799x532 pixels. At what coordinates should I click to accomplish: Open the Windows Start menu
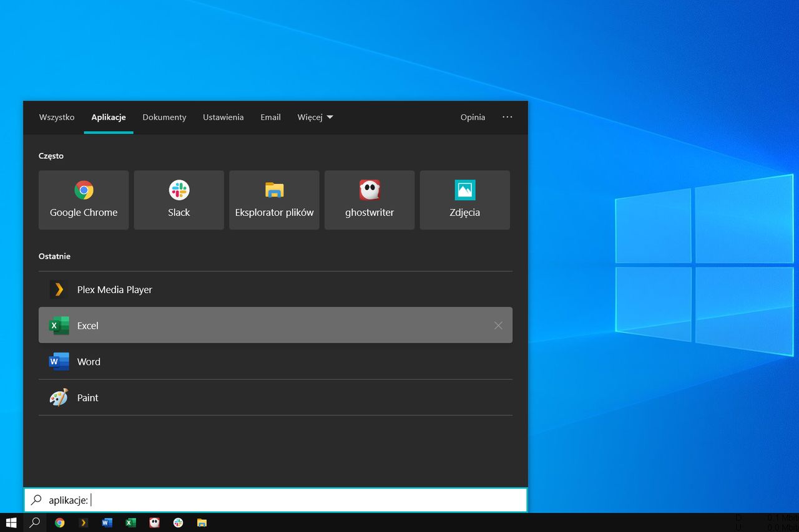click(11, 523)
